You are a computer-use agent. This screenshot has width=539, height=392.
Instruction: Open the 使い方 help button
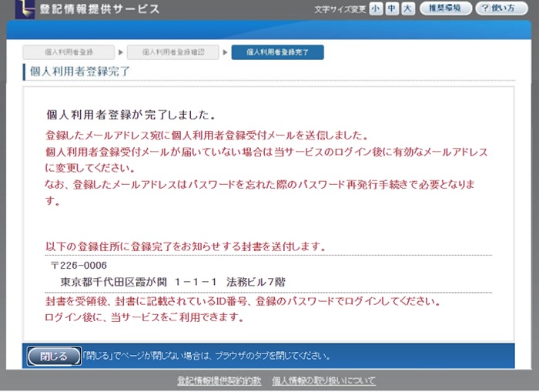pos(501,8)
